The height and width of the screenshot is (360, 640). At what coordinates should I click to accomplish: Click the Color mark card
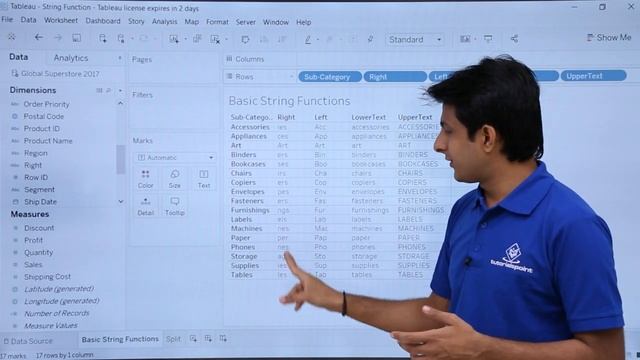point(145,179)
